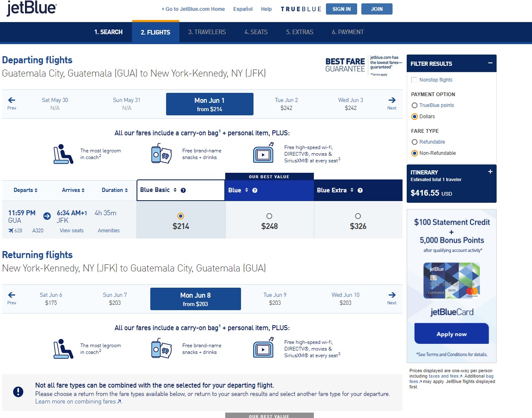
Task: Sort flights by Departs column
Action: tap(25, 190)
